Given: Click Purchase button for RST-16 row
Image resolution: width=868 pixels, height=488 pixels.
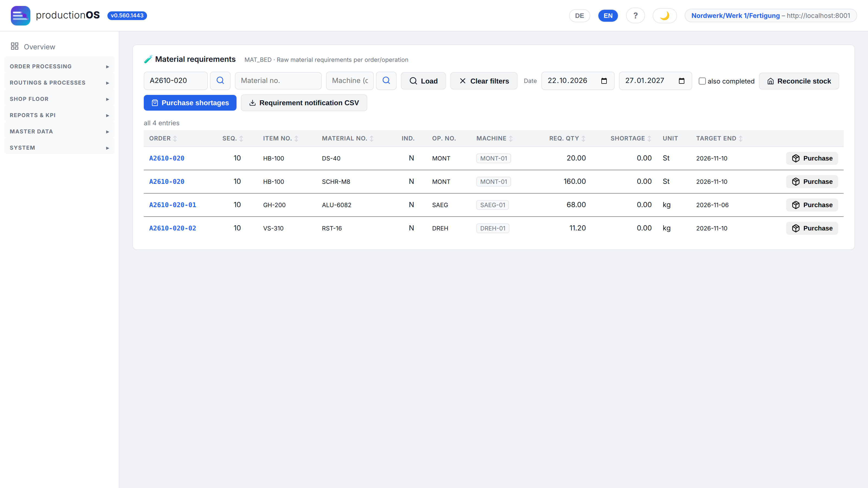Looking at the screenshot, I should pos(812,228).
